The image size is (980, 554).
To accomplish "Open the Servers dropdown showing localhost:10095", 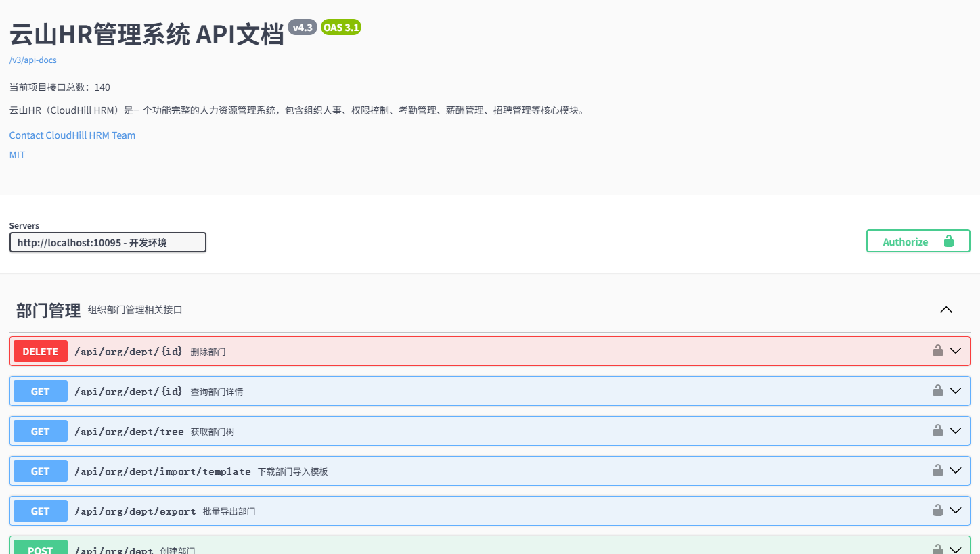I will [108, 242].
